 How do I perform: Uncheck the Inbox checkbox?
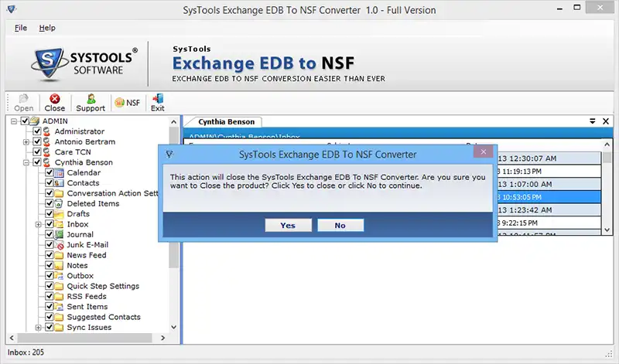pos(49,223)
